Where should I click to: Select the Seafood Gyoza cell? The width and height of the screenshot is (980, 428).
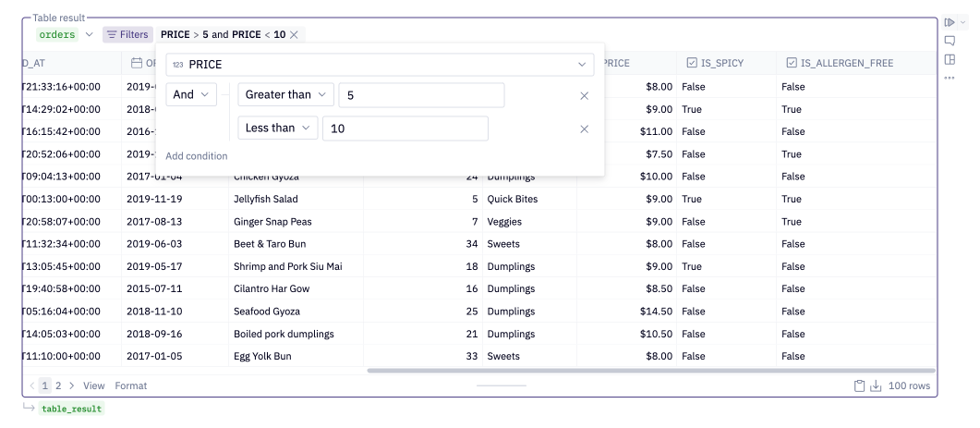[296, 312]
